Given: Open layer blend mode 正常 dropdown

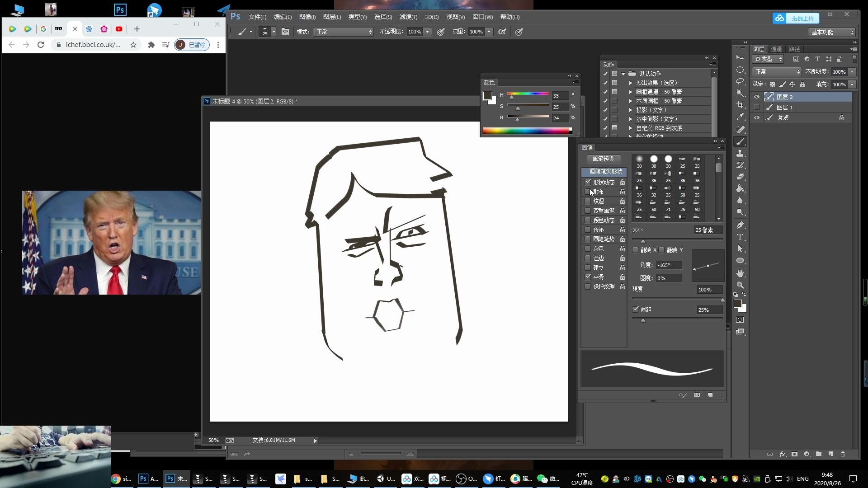Looking at the screenshot, I should [x=777, y=72].
